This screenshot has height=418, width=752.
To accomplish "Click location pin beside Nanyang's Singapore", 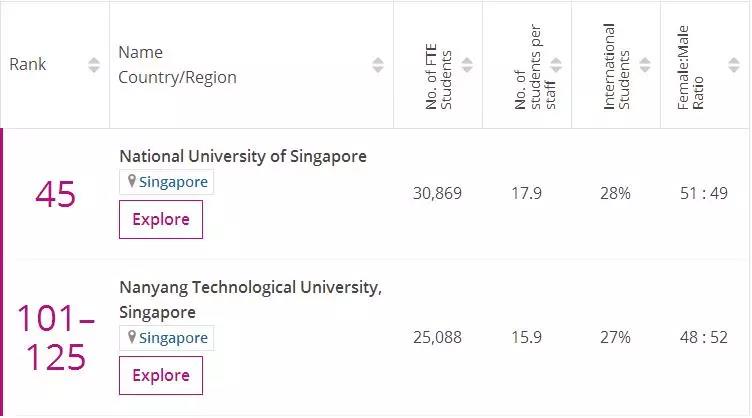I will tap(130, 338).
